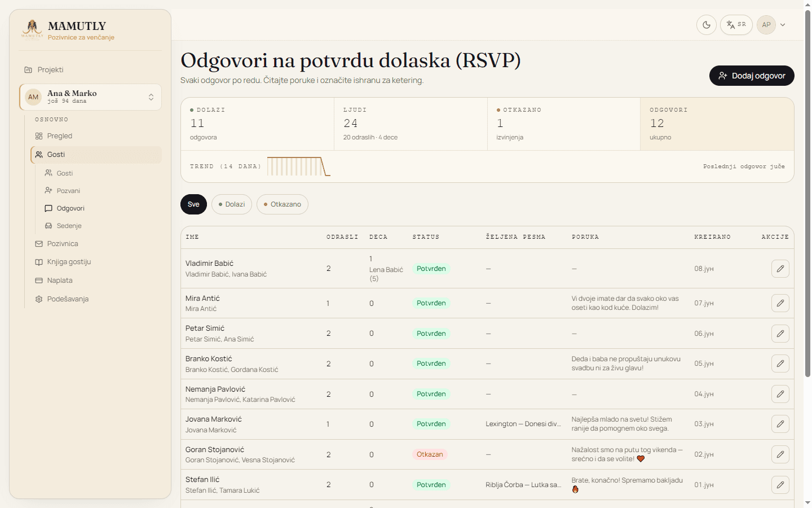Click the Pozvani person-plus icon
This screenshot has height=508, width=812.
click(48, 191)
